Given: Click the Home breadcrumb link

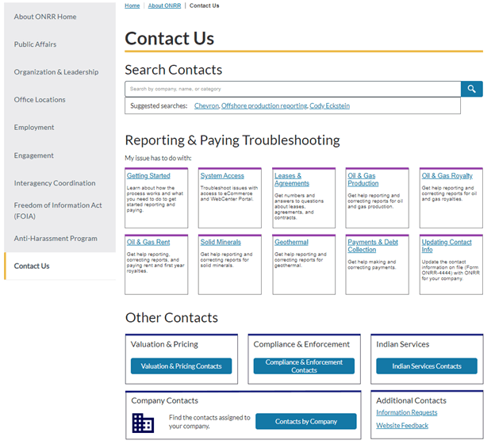Looking at the screenshot, I should (132, 6).
